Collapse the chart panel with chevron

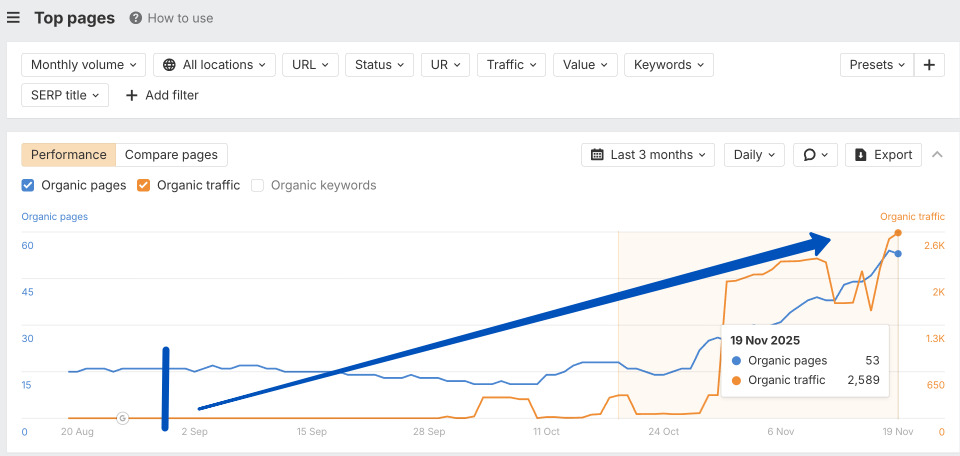click(937, 155)
